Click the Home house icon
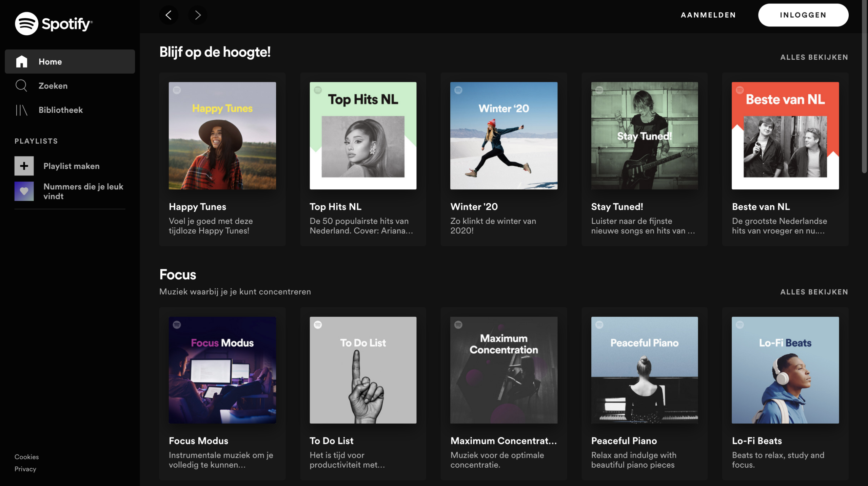This screenshot has height=486, width=868. coord(22,61)
